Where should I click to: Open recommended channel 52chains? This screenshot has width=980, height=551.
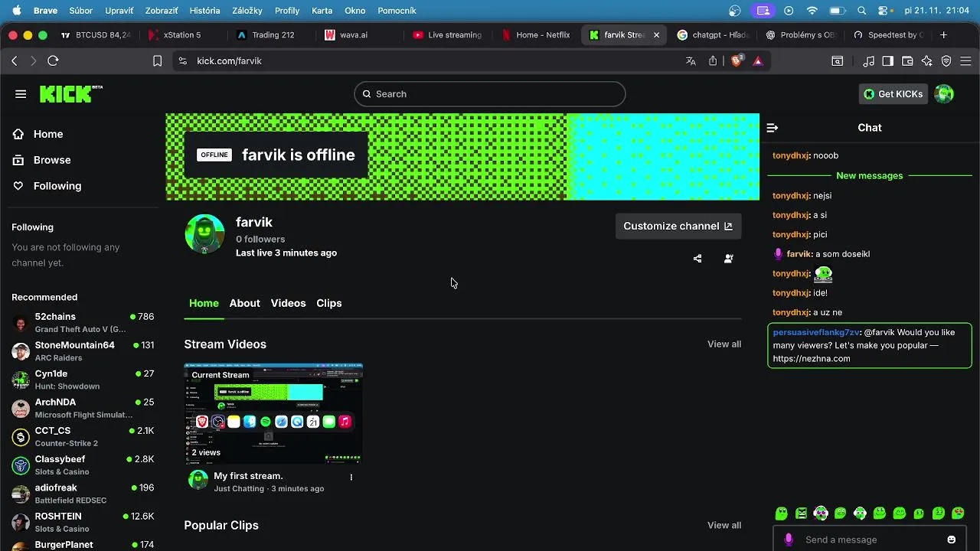tap(83, 323)
